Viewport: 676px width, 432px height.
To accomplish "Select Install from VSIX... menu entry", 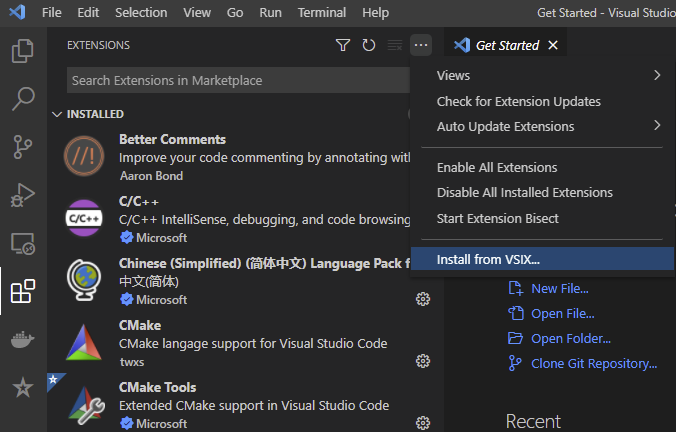I will click(x=488, y=259).
